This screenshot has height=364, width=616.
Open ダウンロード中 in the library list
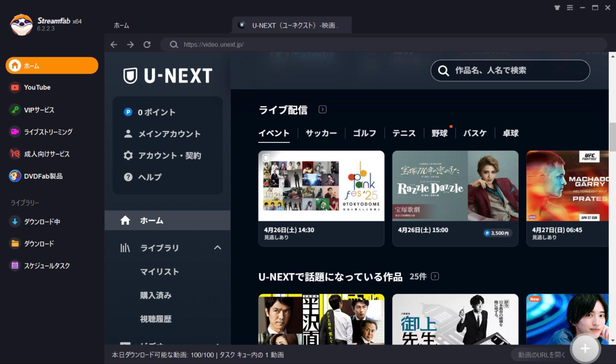pos(42,222)
